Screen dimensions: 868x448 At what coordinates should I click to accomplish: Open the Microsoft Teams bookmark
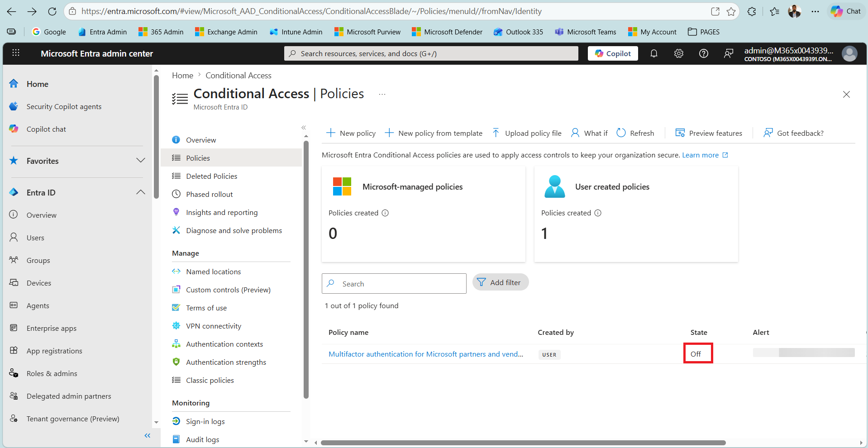pos(586,32)
